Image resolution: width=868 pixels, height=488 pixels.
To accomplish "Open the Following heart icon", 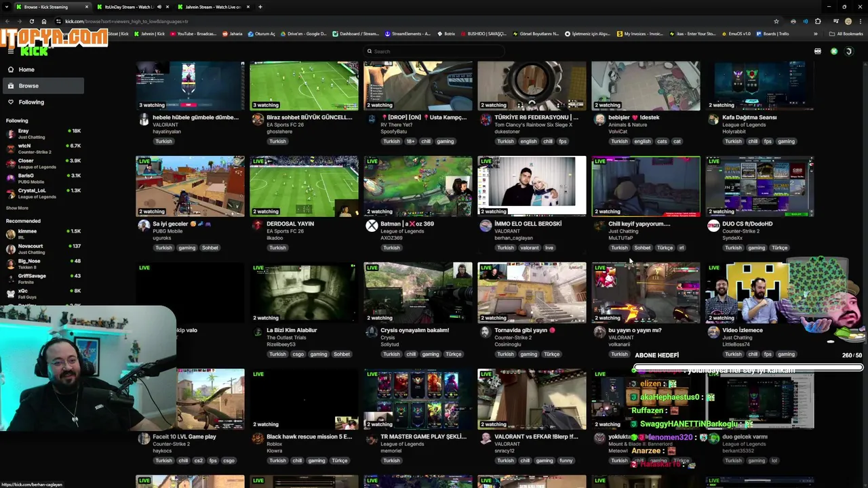I will coord(11,102).
